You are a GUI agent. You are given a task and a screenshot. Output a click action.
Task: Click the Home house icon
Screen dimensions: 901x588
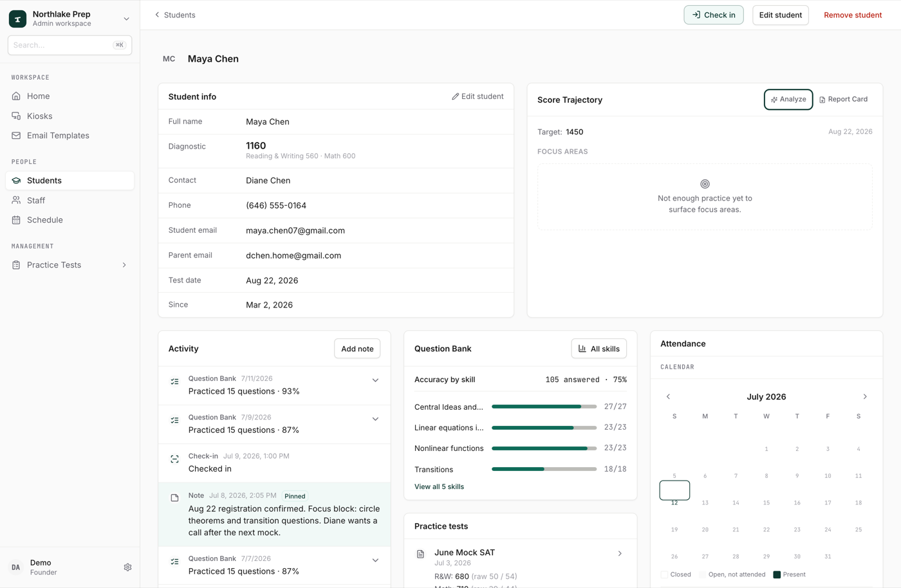[x=16, y=96]
